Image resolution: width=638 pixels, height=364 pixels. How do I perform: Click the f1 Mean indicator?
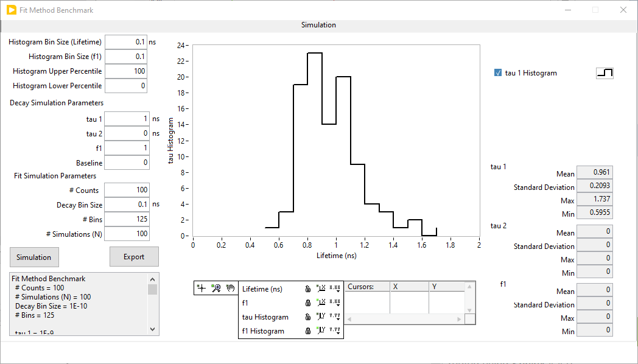click(x=594, y=290)
